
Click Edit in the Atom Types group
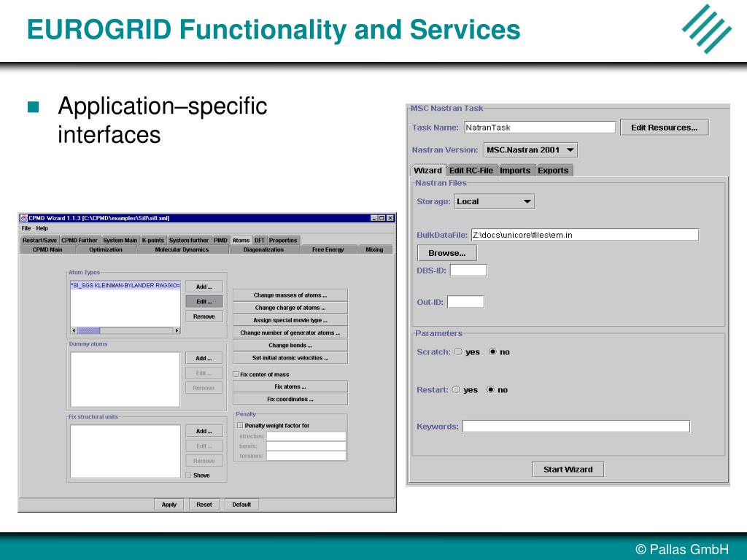coord(204,301)
